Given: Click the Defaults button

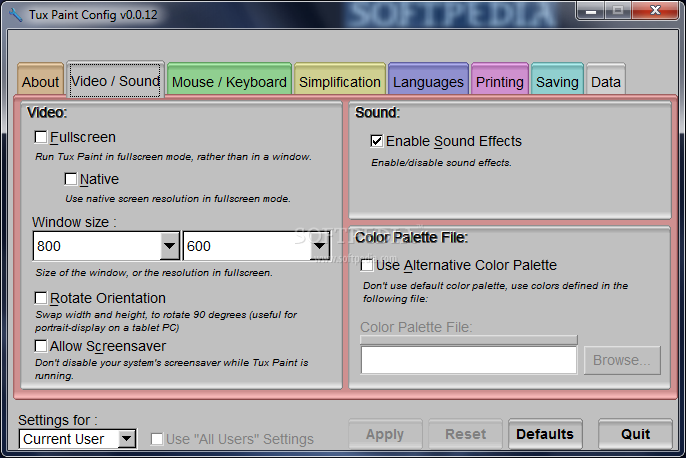Looking at the screenshot, I should (545, 434).
